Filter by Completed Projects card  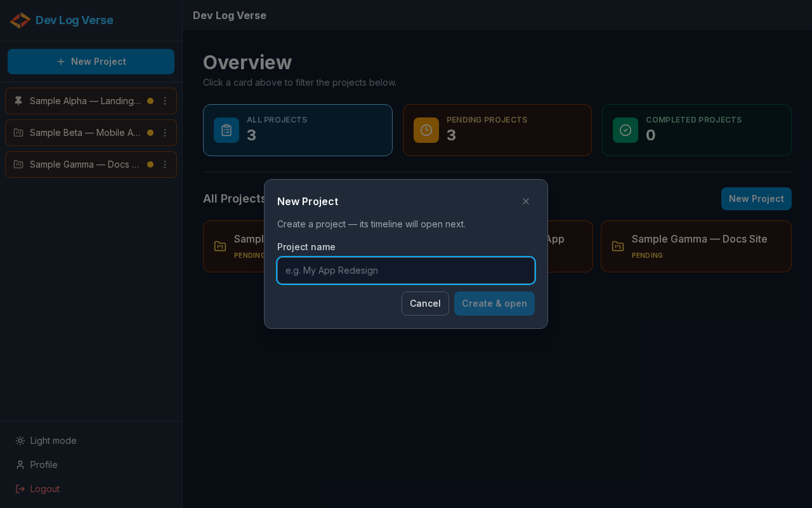coord(697,130)
